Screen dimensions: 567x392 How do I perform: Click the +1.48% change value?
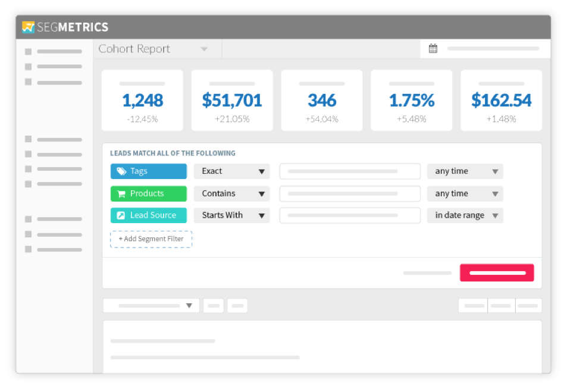[501, 119]
